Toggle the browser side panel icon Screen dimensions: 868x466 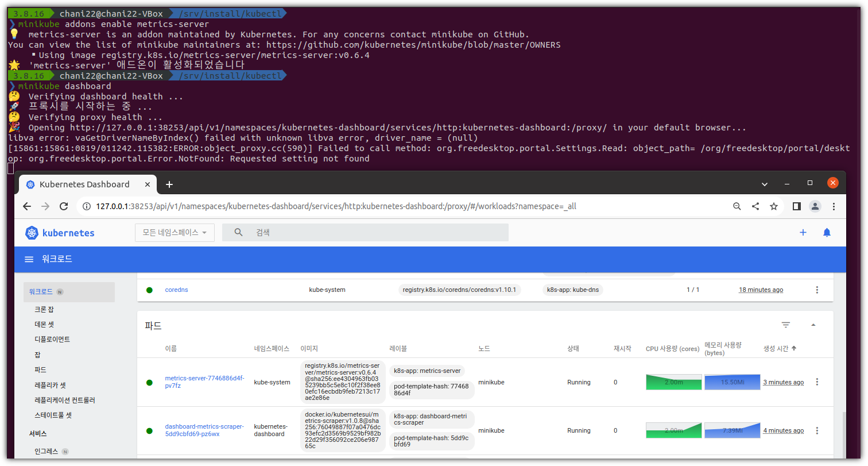point(797,206)
